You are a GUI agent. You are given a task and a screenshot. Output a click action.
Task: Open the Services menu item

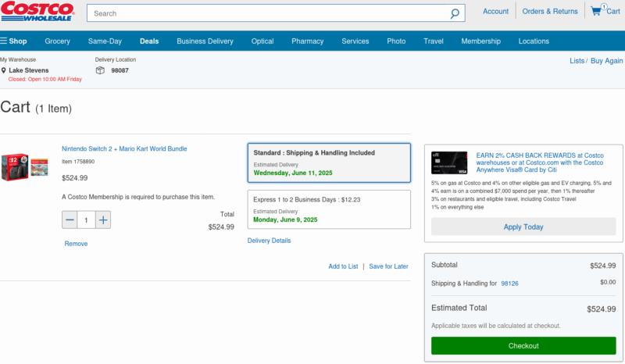tap(355, 41)
